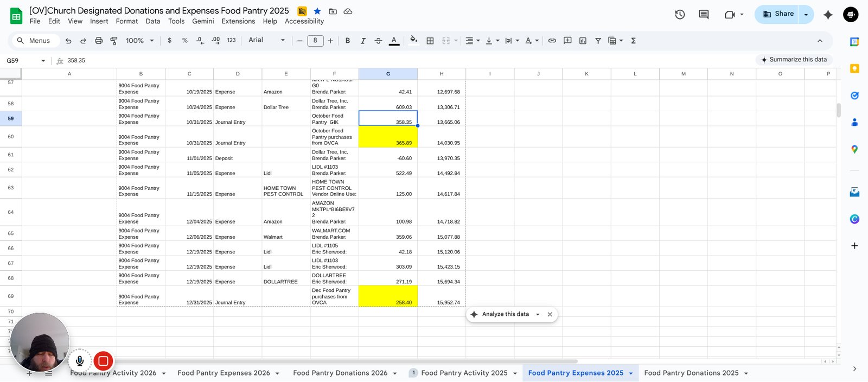Image resolution: width=868 pixels, height=382 pixels.
Task: Insert a link
Action: coord(552,41)
